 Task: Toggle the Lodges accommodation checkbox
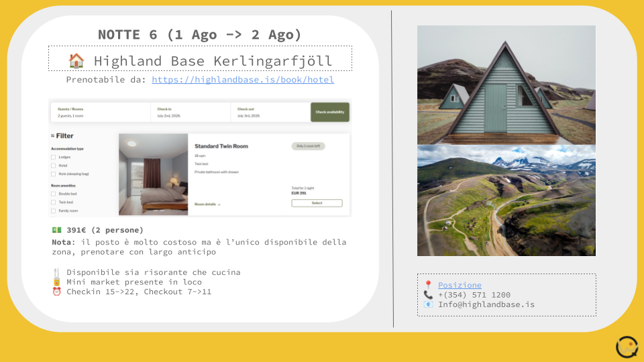pyautogui.click(x=54, y=157)
